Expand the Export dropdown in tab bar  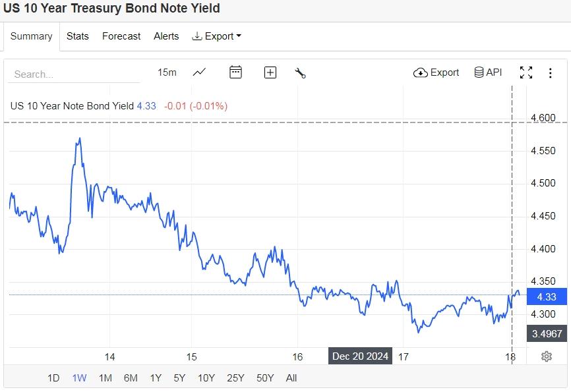pyautogui.click(x=216, y=36)
